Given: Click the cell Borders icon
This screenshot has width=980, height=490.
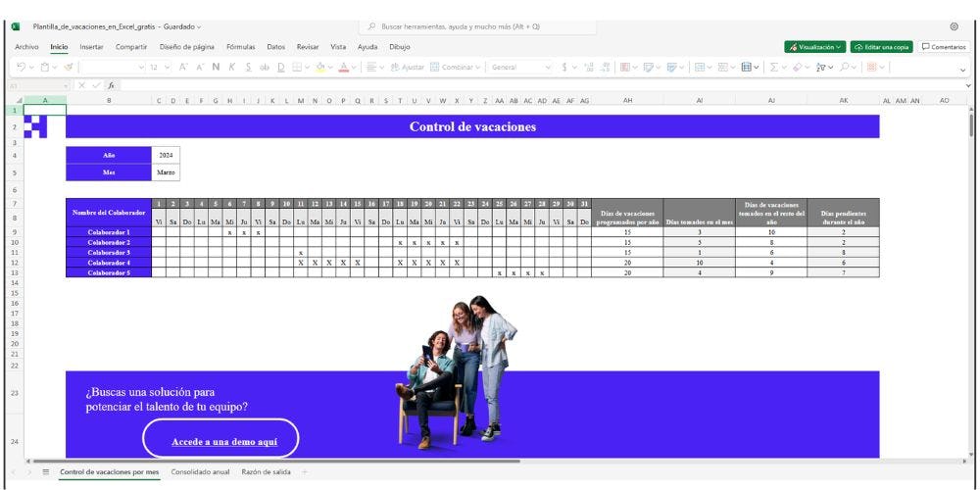Looking at the screenshot, I should (x=298, y=67).
